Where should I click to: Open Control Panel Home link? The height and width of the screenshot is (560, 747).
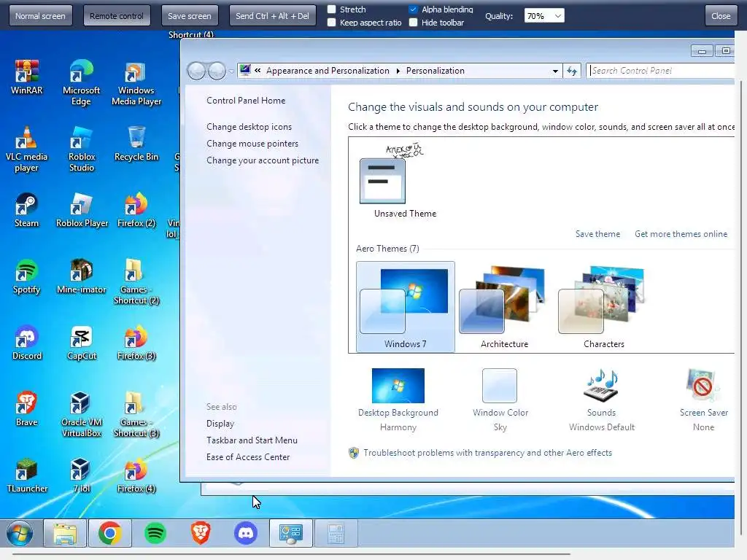tap(246, 101)
